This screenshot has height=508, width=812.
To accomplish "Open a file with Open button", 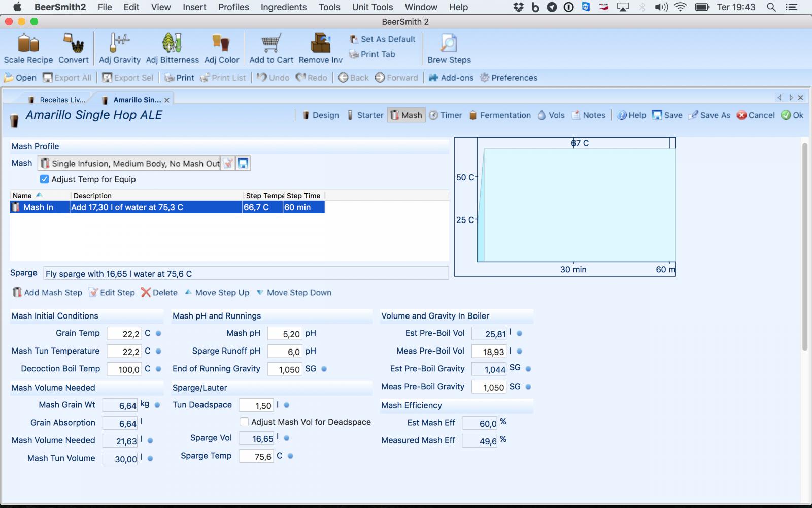I will [x=20, y=78].
